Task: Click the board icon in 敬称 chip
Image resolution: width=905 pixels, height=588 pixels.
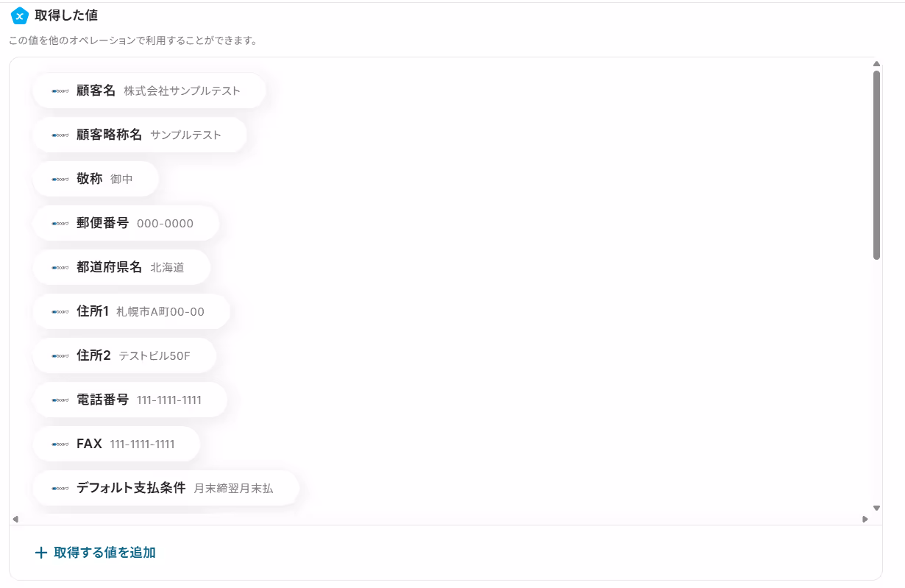Action: 60,180
